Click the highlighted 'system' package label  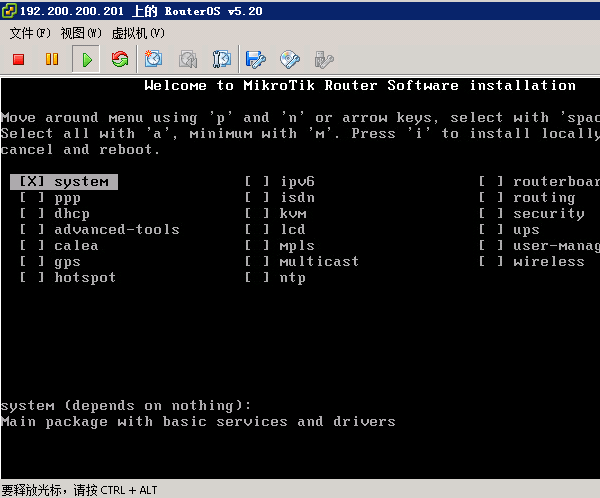82,182
